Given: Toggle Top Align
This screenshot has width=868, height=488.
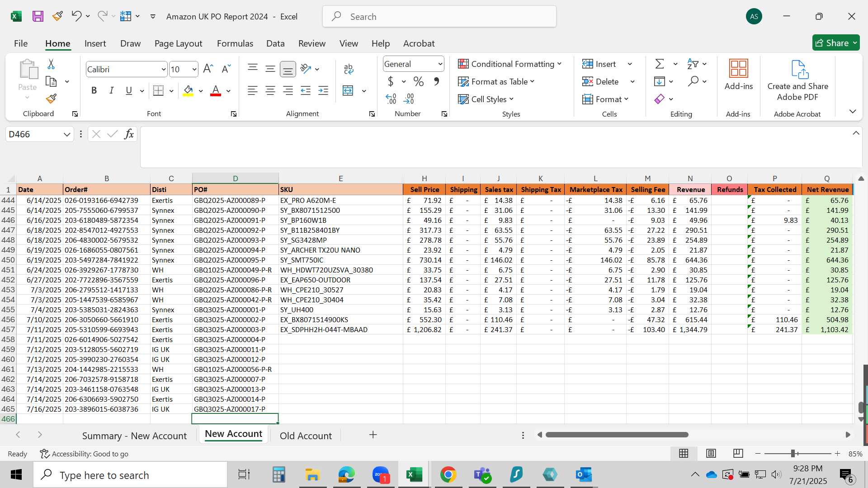Looking at the screenshot, I should coord(253,69).
